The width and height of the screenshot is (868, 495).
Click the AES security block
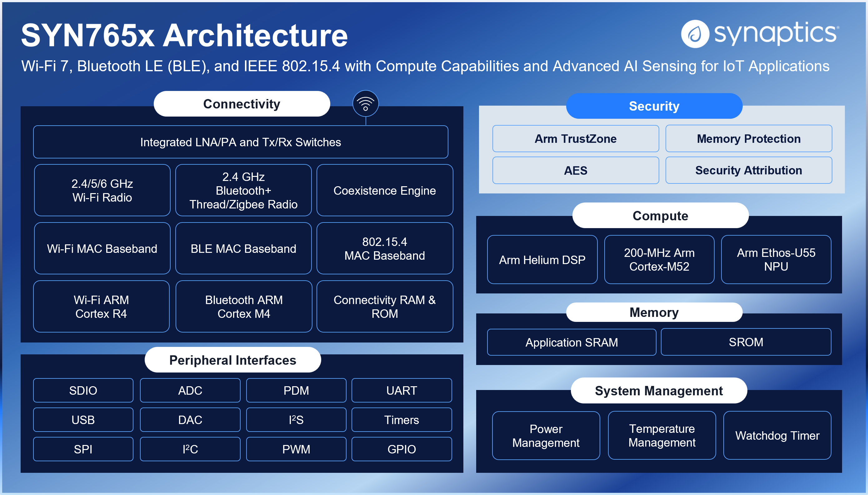pos(575,170)
